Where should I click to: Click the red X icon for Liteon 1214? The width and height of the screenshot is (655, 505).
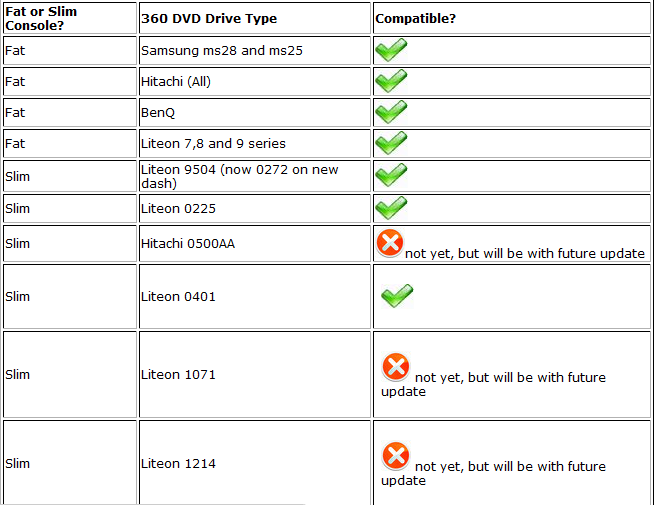(x=396, y=457)
